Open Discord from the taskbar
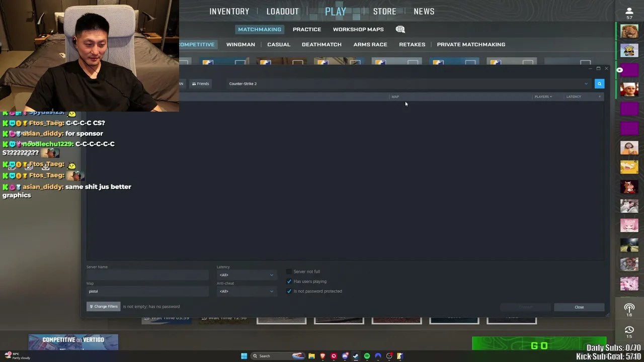Image resolution: width=644 pixels, height=362 pixels. click(x=345, y=356)
